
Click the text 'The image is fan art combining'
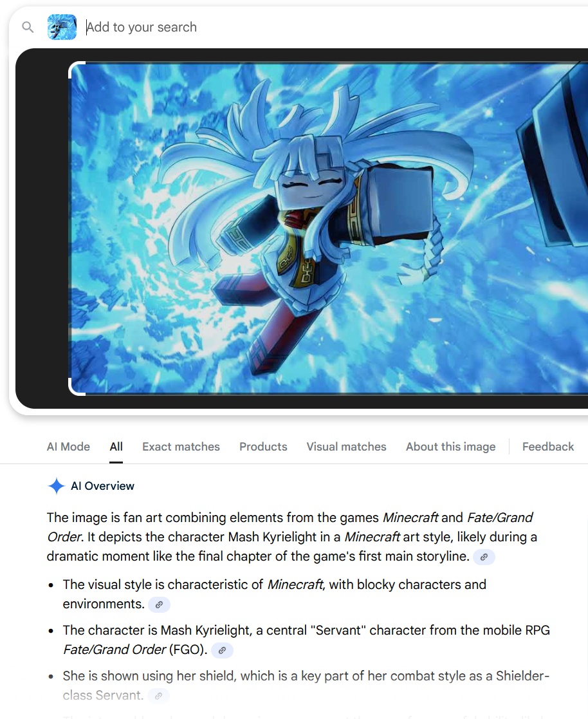pos(136,518)
